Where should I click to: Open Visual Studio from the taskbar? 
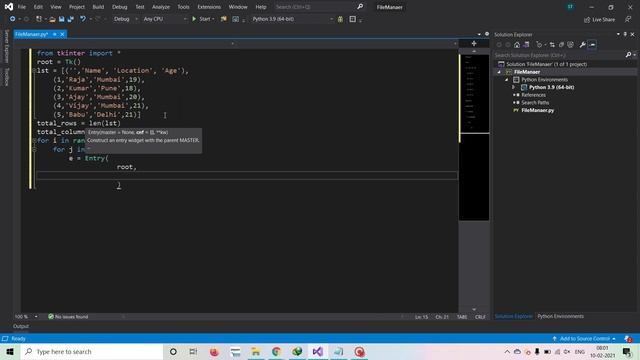coord(318,352)
